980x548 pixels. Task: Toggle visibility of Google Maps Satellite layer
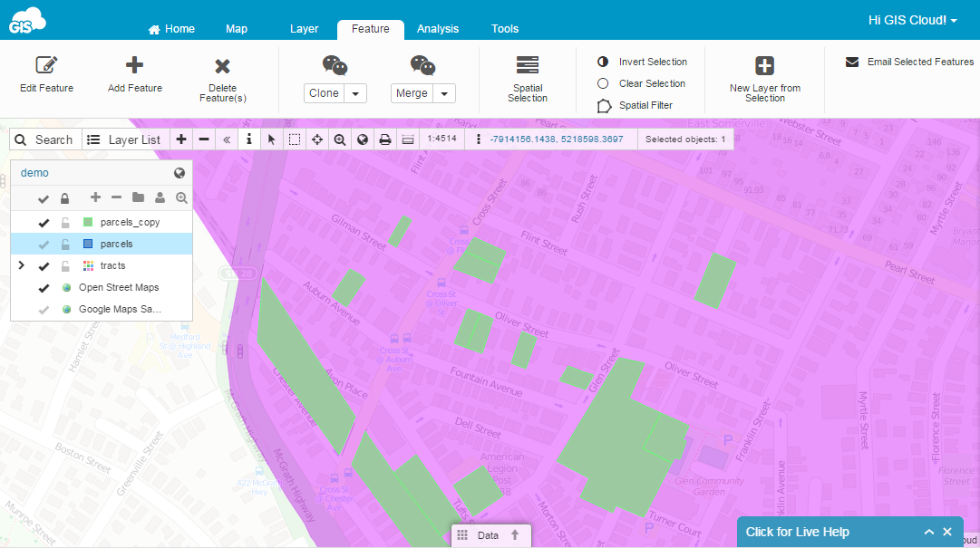tap(43, 310)
